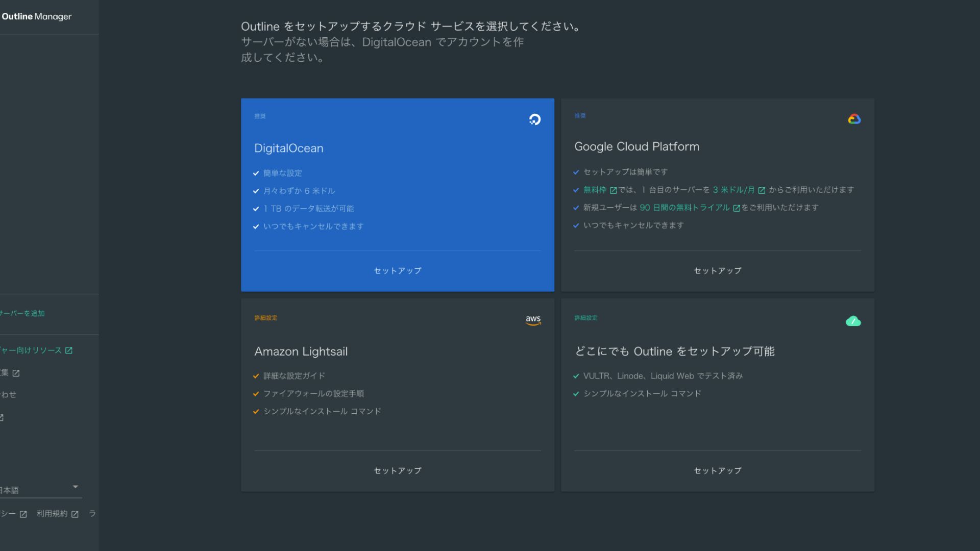Open the 利用規約 link
Image resolution: width=980 pixels, height=551 pixels.
pyautogui.click(x=52, y=514)
